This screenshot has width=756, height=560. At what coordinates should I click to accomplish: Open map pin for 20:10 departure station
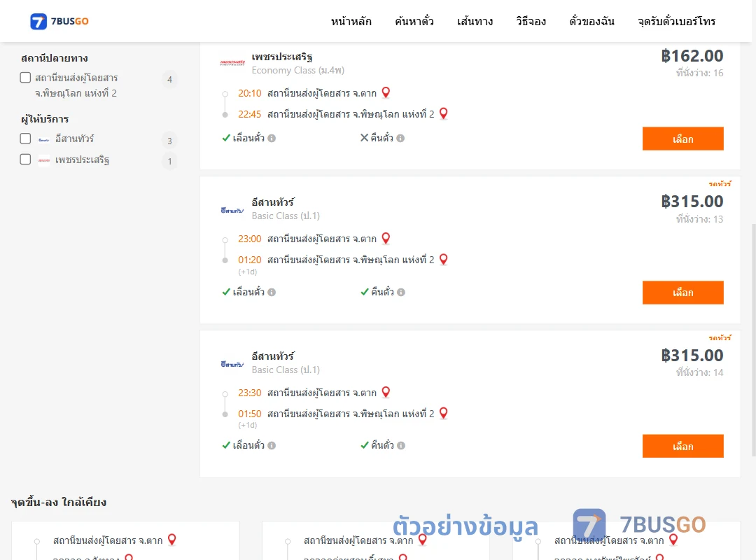point(386,92)
